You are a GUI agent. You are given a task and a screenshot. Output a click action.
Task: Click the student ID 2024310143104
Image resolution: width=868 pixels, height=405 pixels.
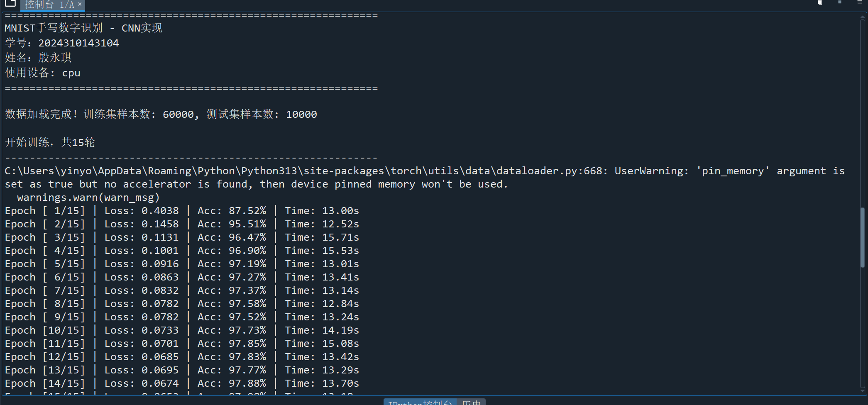pyautogui.click(x=78, y=43)
